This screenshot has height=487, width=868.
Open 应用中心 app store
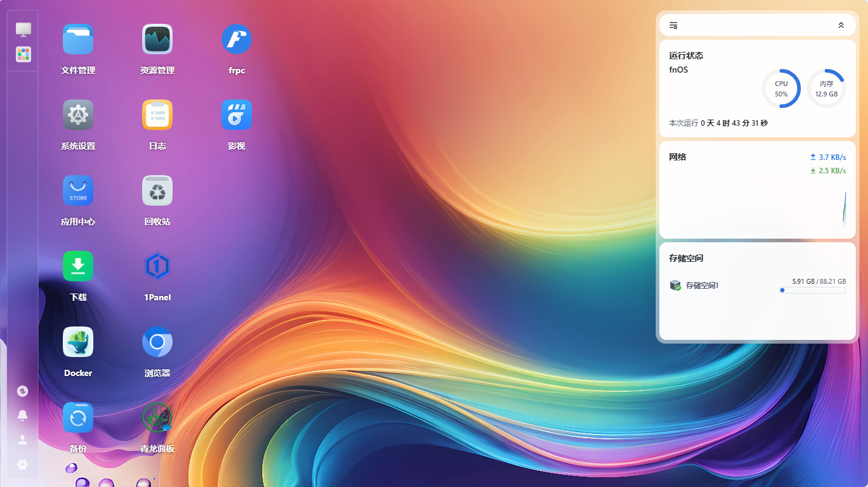click(x=78, y=191)
